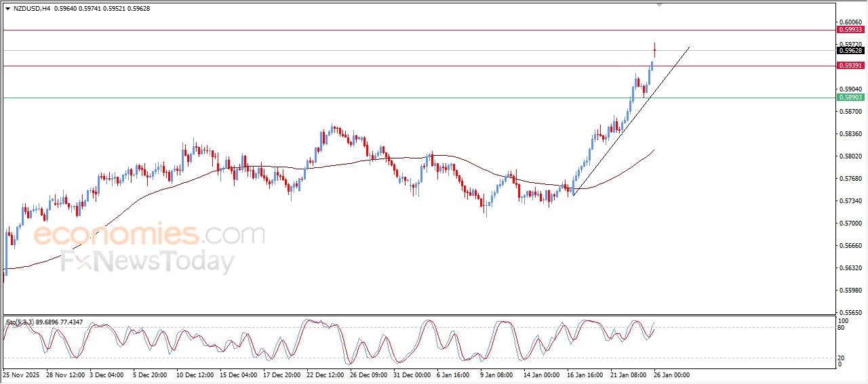Image resolution: width=868 pixels, height=384 pixels.
Task: Click the 25 Nov 2025 date label
Action: (x=22, y=374)
